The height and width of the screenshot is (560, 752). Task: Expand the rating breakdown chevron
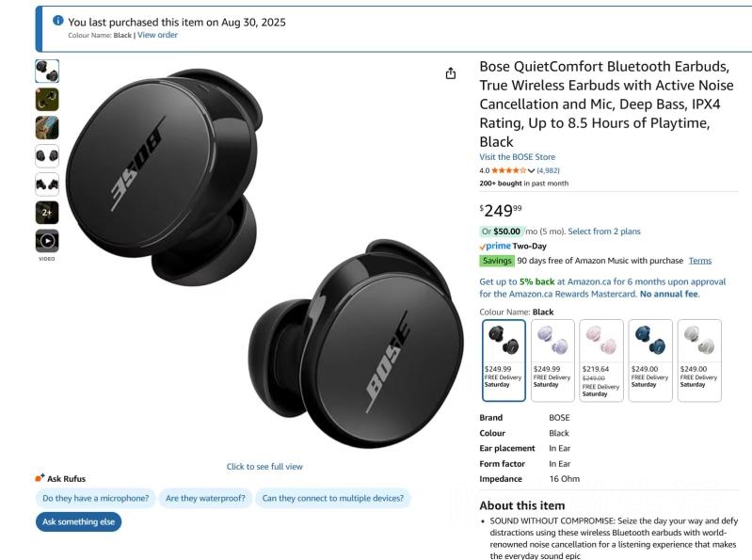pyautogui.click(x=531, y=170)
